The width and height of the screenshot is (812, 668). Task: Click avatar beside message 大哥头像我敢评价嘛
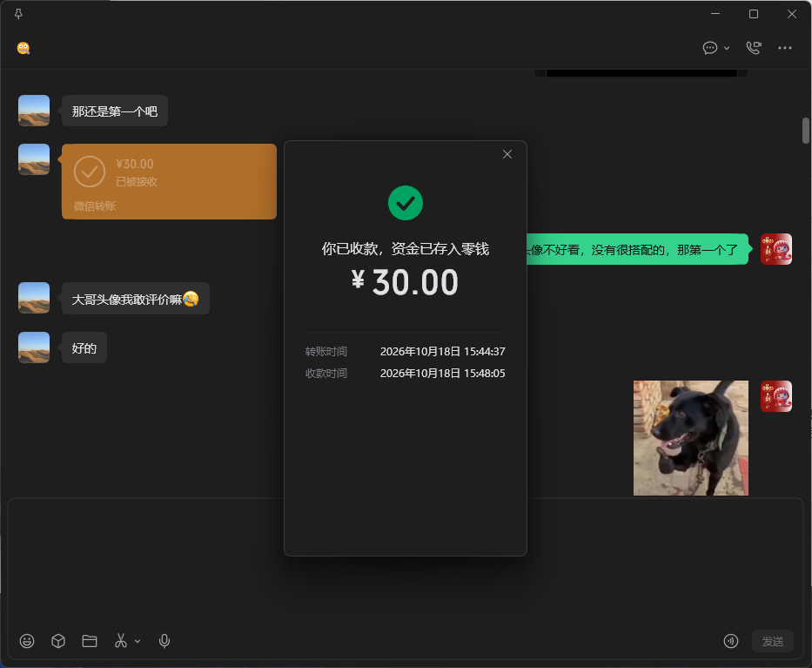(34, 298)
